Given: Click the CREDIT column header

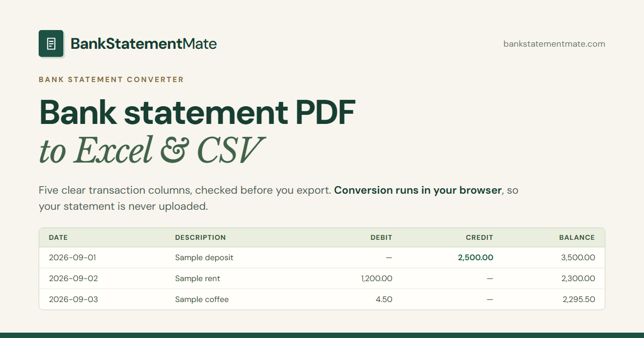Looking at the screenshot, I should (x=479, y=237).
